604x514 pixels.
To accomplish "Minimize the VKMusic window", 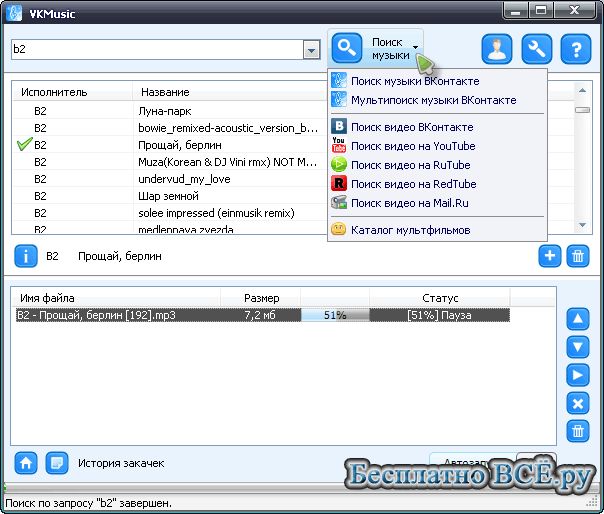I will 515,10.
